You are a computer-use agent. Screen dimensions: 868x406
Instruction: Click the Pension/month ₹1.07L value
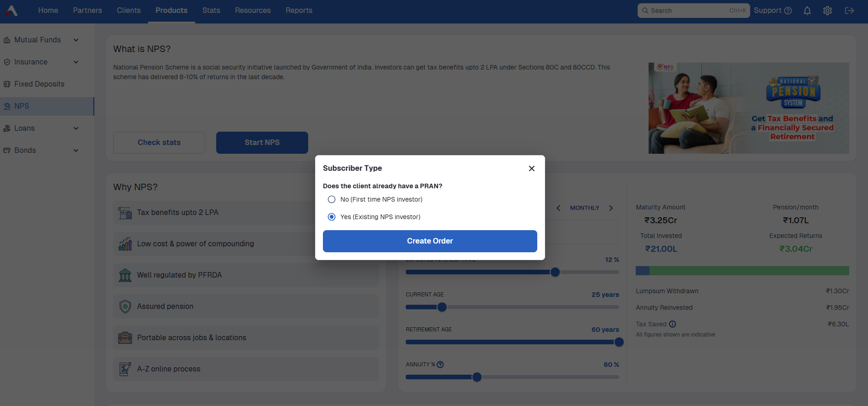click(796, 220)
